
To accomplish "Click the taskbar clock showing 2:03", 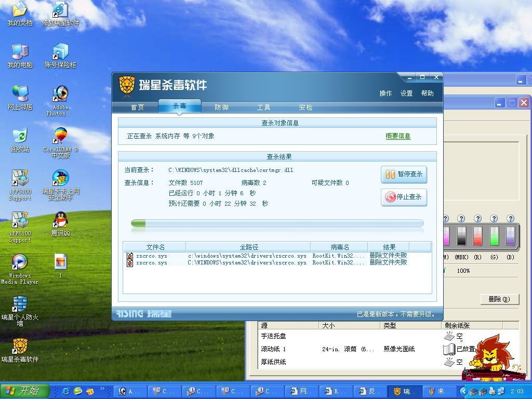I will [x=517, y=392].
